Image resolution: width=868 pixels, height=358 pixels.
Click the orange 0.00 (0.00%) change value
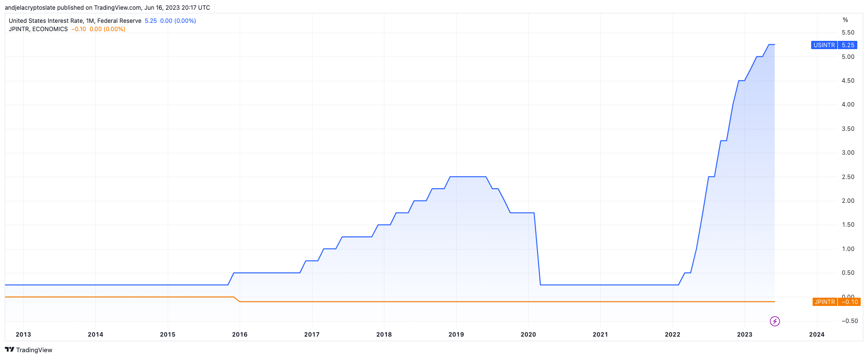click(107, 29)
